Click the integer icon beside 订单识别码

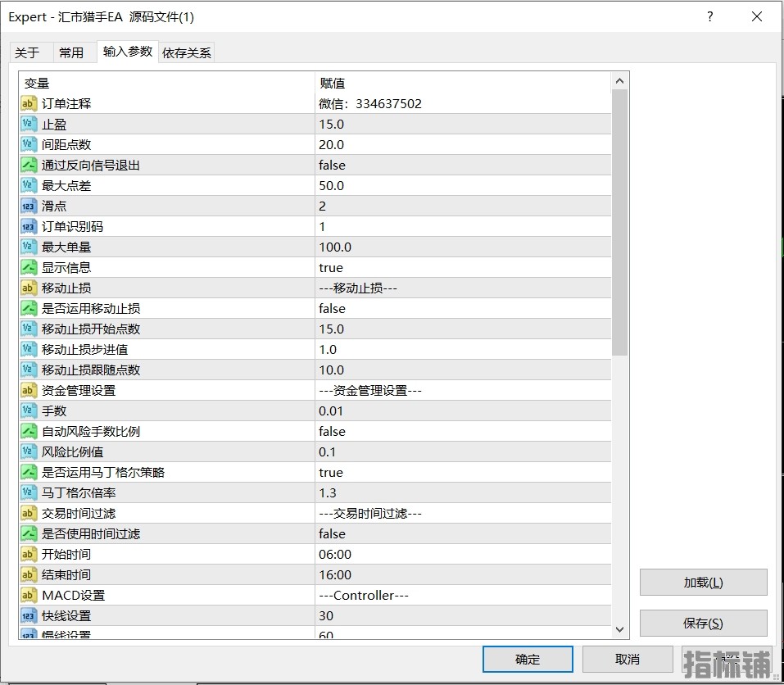click(x=29, y=226)
